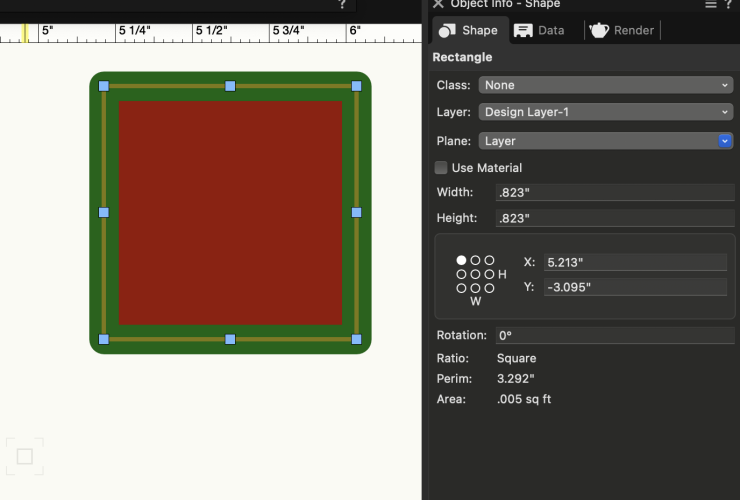Click the yellow cursor marker on ruler
Image resolution: width=740 pixels, height=500 pixels.
tap(25, 33)
